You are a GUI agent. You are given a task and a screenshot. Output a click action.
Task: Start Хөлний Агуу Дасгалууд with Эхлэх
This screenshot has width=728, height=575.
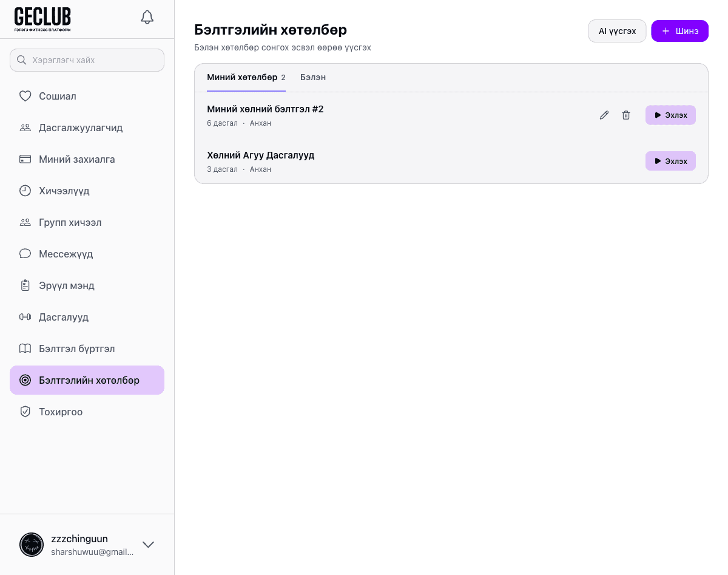[x=670, y=161]
